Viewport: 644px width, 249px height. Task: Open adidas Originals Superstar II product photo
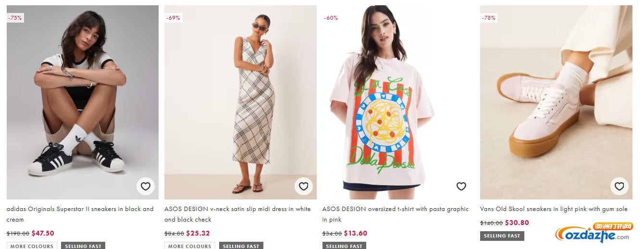[82, 96]
